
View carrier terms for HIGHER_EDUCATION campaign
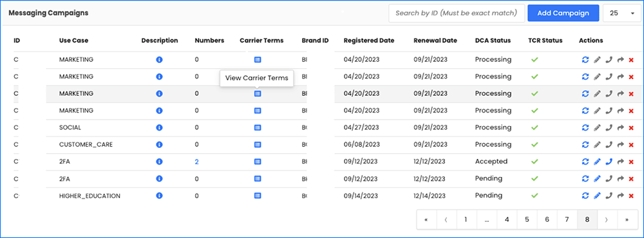258,196
